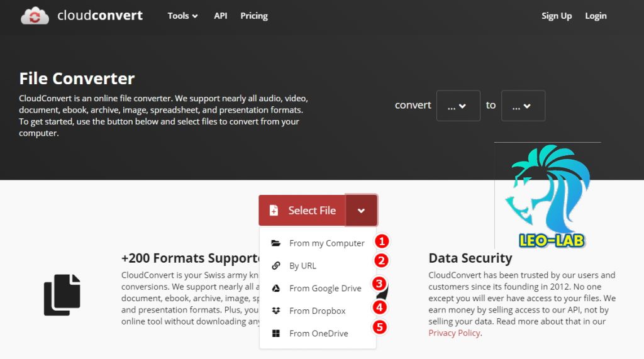Click the file-plus icon on Select File
Viewport: 644px width, 359px height.
pos(274,210)
